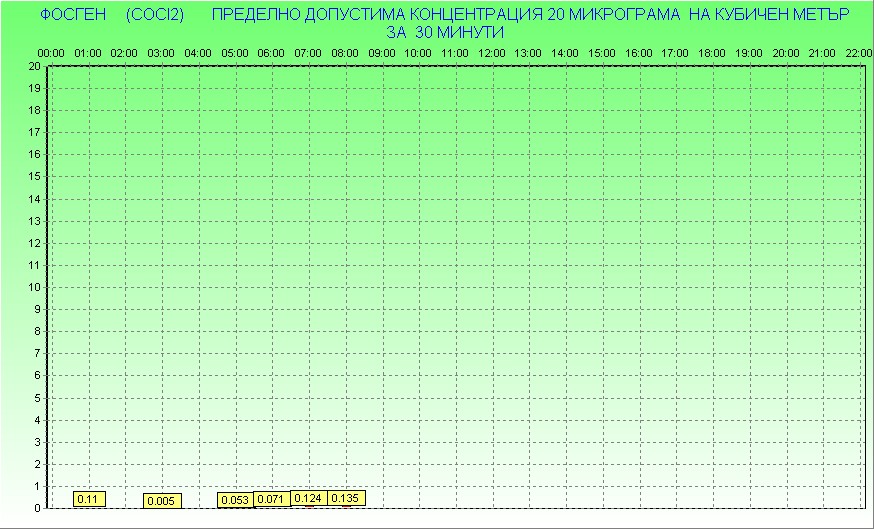This screenshot has width=874, height=529.
Task: Select the 10 value on y-axis
Action: [35, 287]
